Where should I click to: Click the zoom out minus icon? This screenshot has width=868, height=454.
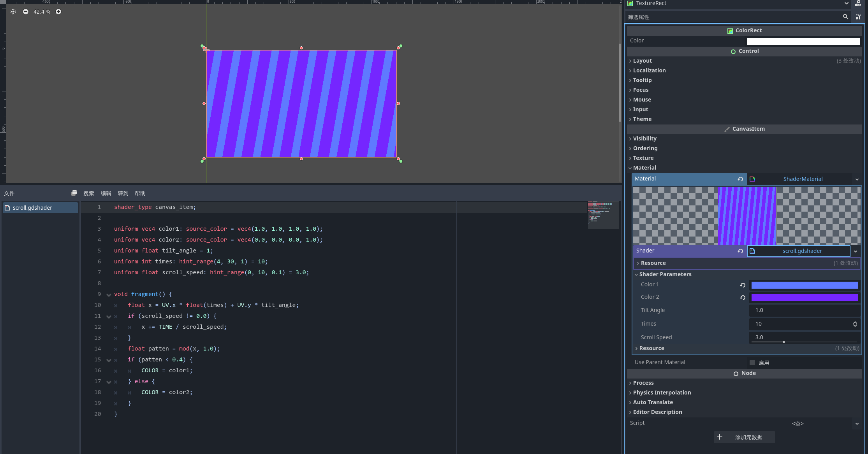[x=26, y=12]
